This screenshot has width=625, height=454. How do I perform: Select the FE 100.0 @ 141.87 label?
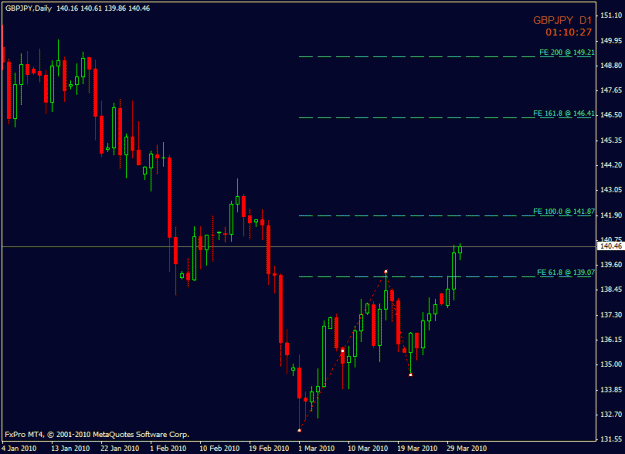click(x=564, y=211)
